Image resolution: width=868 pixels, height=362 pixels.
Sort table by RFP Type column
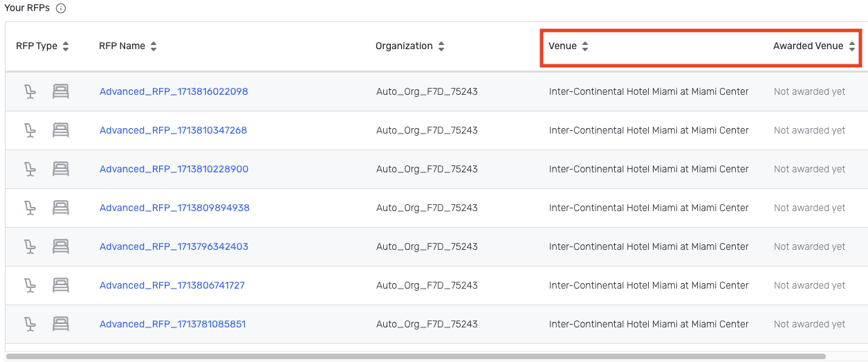click(66, 46)
